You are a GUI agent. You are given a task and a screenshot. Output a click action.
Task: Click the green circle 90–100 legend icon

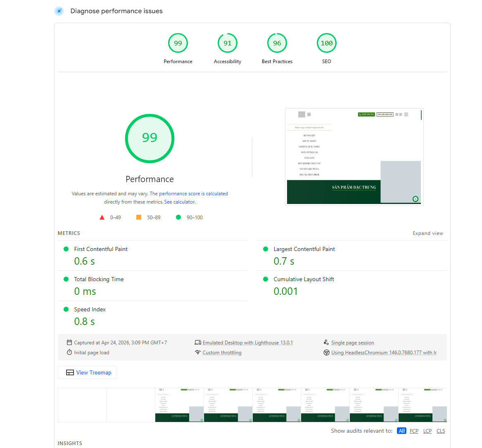pos(178,217)
